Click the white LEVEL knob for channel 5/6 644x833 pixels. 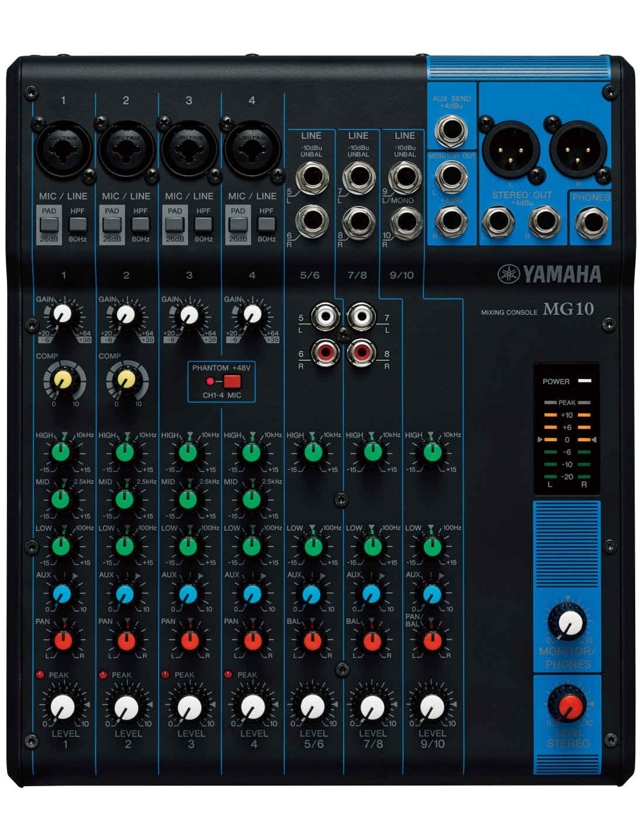point(313,707)
